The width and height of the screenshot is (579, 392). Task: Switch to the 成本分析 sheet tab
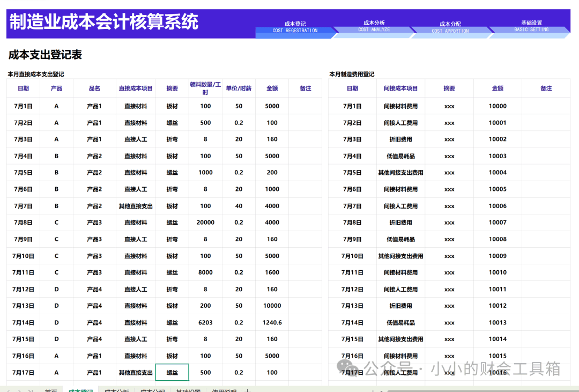(x=116, y=390)
